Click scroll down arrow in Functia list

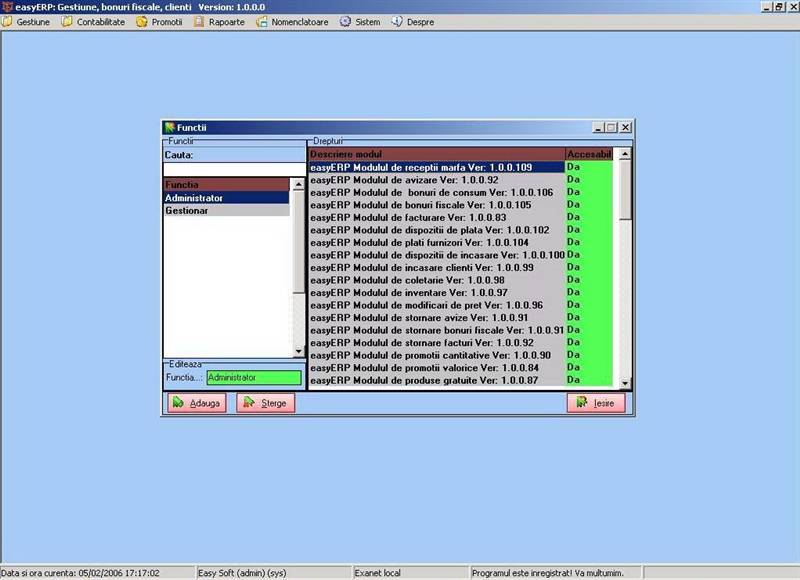[299, 351]
